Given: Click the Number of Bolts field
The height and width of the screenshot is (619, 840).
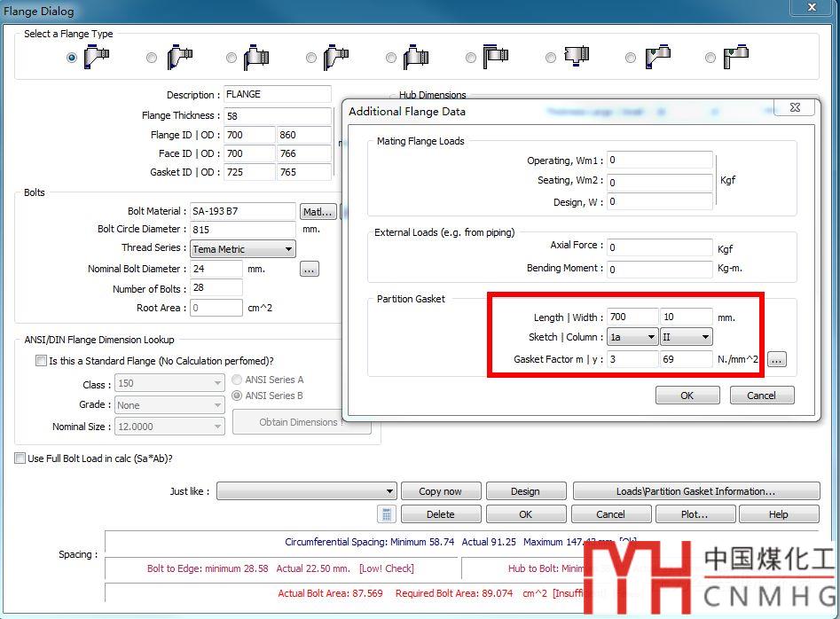Looking at the screenshot, I should pyautogui.click(x=216, y=288).
